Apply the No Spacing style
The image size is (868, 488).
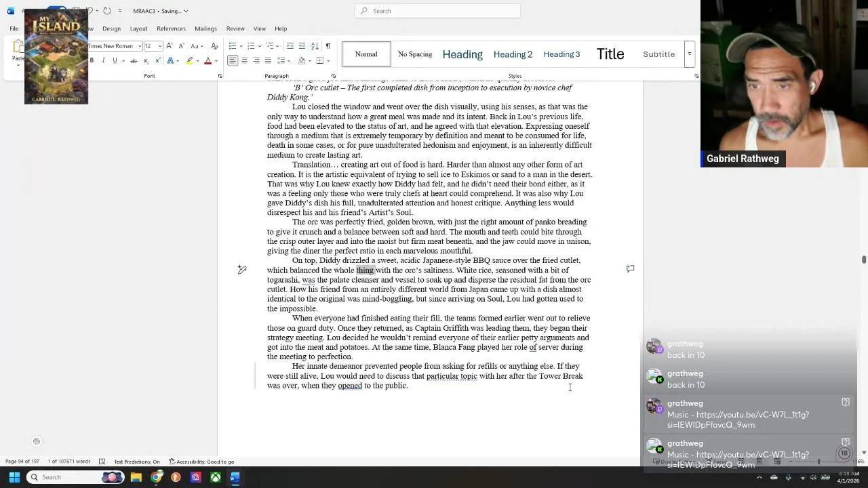coord(415,54)
